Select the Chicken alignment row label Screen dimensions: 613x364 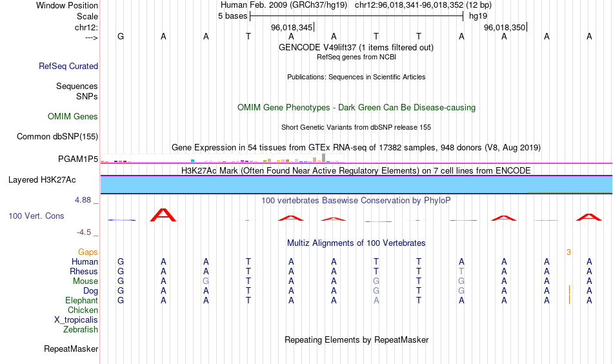[x=83, y=310]
